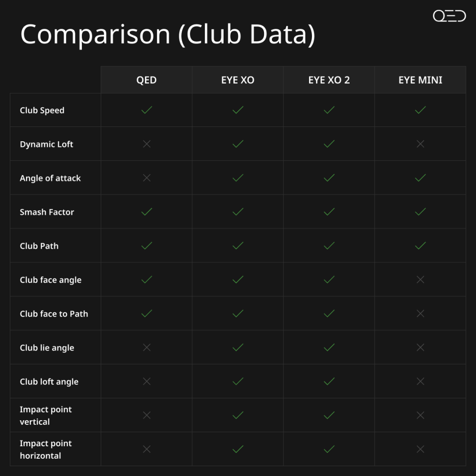The height and width of the screenshot is (476, 476).
Task: Click the Comparison (Club Data) title
Action: click(167, 35)
